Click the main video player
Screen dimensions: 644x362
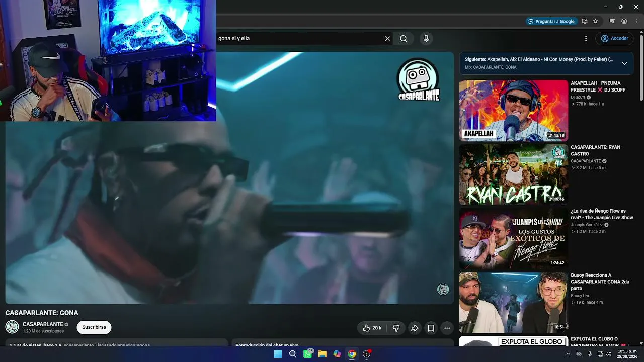(x=229, y=178)
